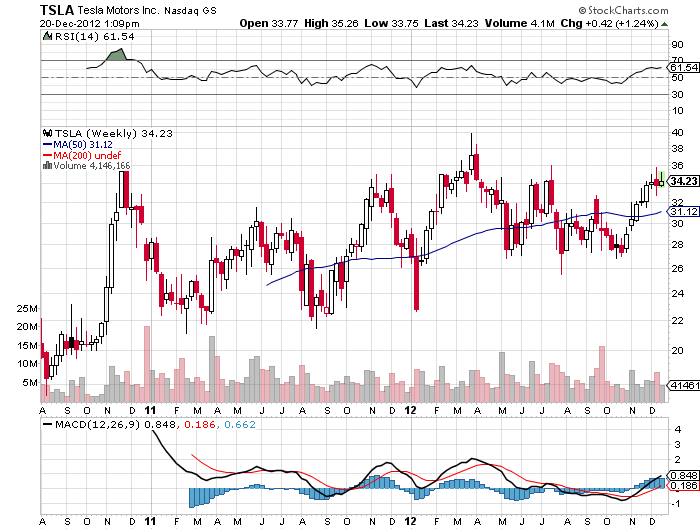This screenshot has width=700, height=530.
Task: Click the 12 year label on MACD axis
Action: click(x=410, y=522)
